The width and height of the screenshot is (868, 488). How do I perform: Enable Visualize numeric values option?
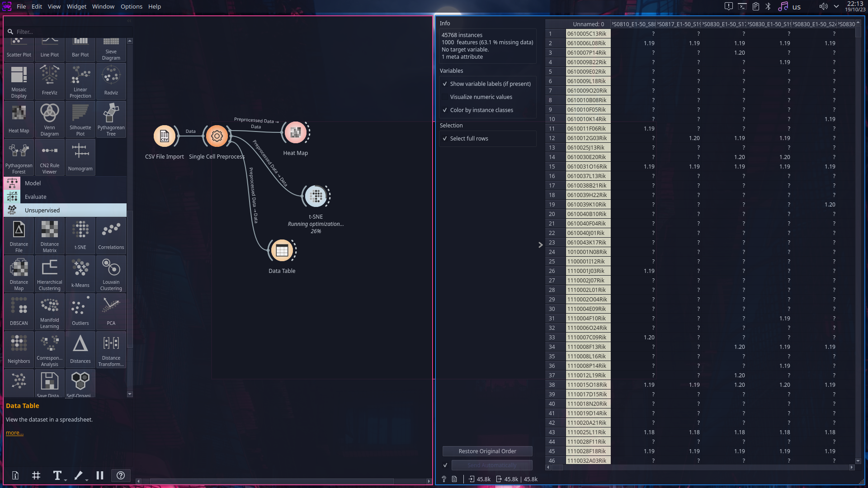tap(445, 97)
